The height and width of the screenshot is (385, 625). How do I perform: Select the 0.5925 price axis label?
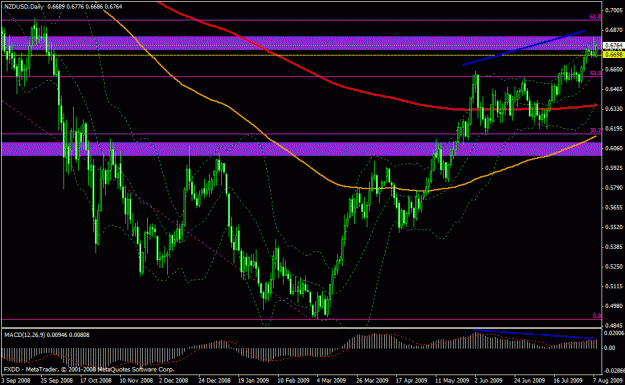pos(614,168)
